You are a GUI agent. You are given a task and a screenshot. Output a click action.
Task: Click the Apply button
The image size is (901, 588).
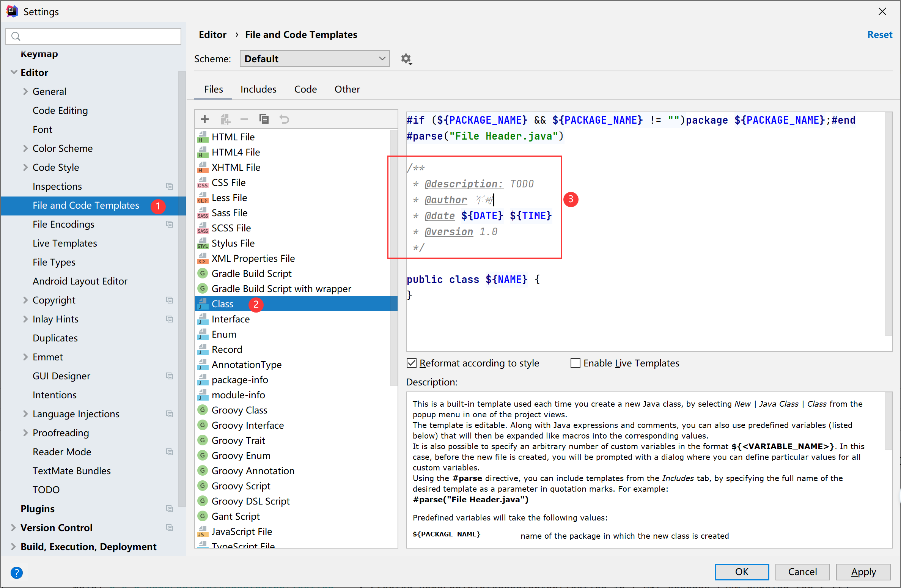click(x=863, y=572)
